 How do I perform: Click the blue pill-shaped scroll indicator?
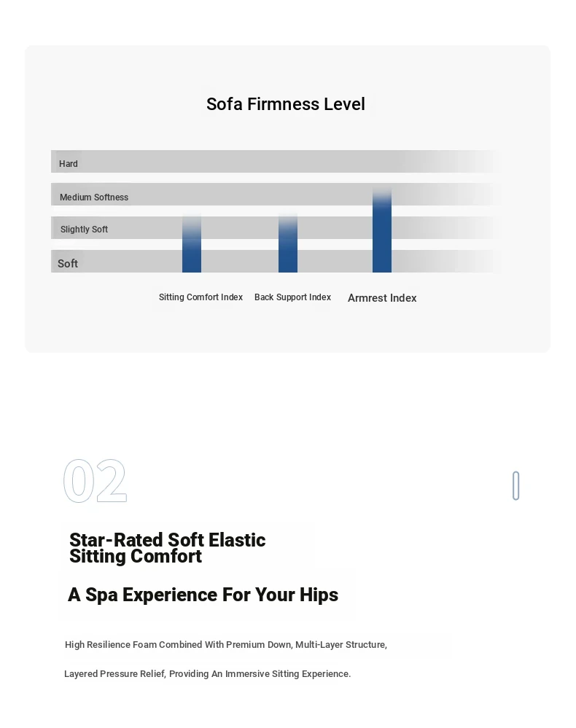pos(515,485)
